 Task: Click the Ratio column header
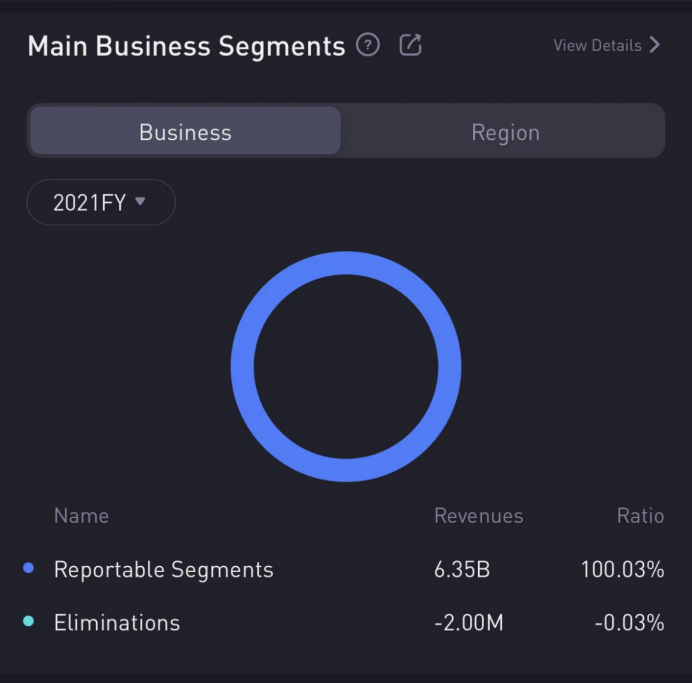(x=640, y=516)
